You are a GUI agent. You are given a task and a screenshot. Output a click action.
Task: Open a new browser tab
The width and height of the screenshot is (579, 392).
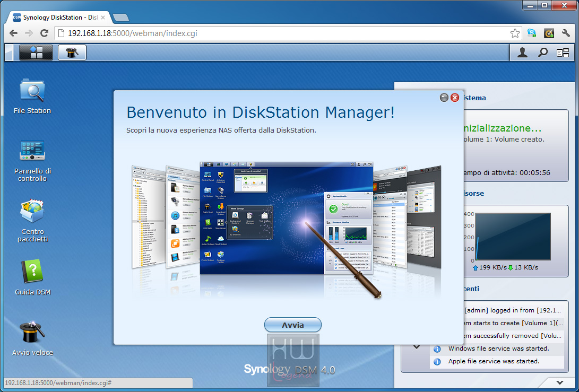(121, 18)
